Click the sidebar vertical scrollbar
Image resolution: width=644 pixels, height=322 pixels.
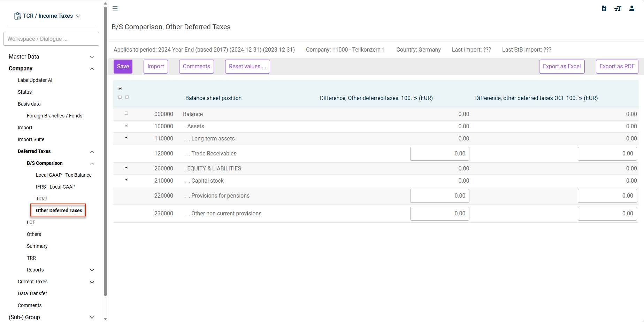tap(105, 151)
